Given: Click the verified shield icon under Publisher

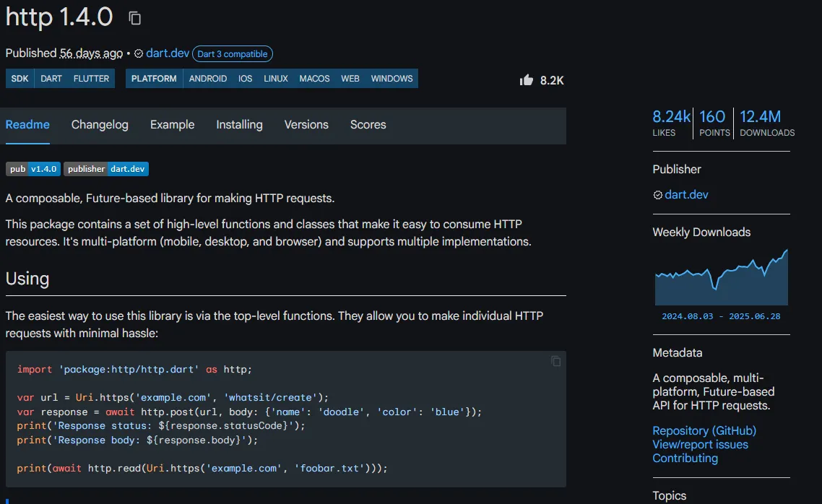Looking at the screenshot, I should pyautogui.click(x=658, y=195).
